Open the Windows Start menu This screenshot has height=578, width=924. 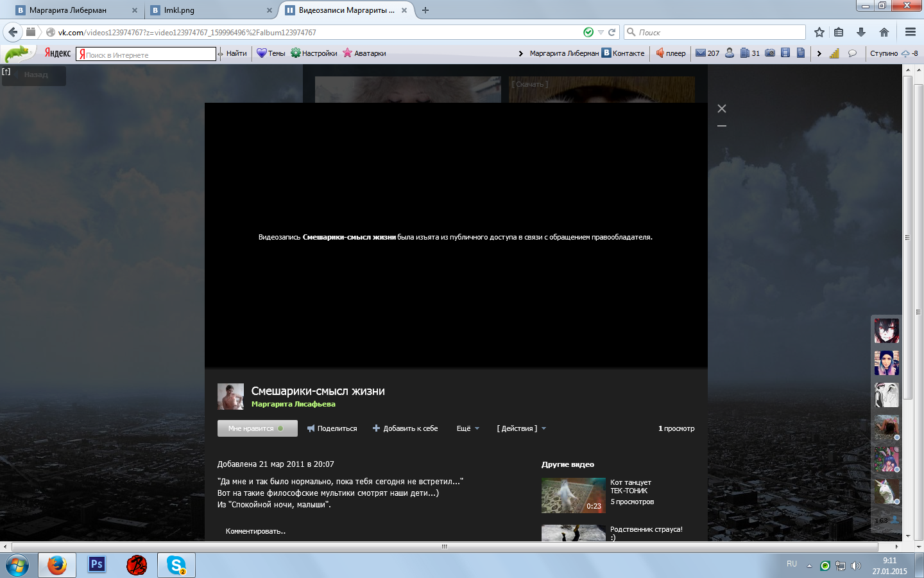point(17,566)
